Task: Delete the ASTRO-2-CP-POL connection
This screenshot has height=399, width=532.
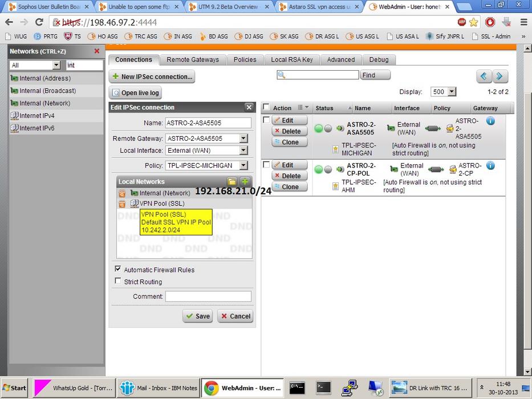Action: coord(290,176)
